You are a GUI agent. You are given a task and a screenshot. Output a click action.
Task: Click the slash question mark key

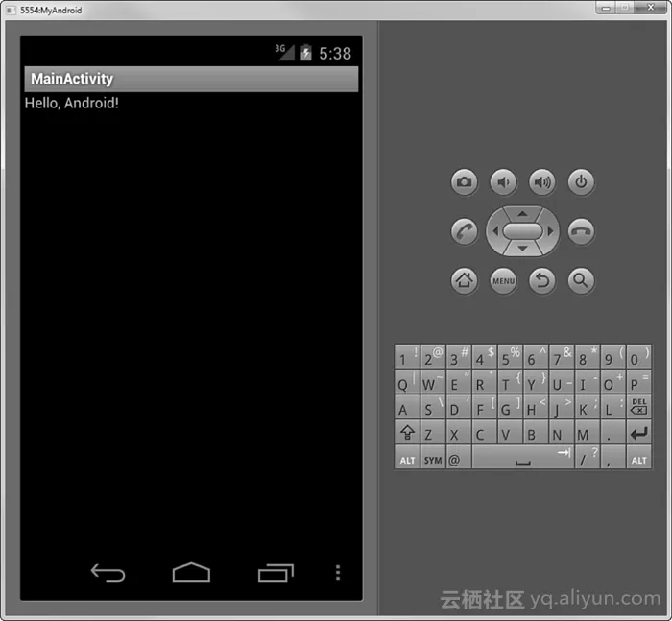click(x=588, y=457)
